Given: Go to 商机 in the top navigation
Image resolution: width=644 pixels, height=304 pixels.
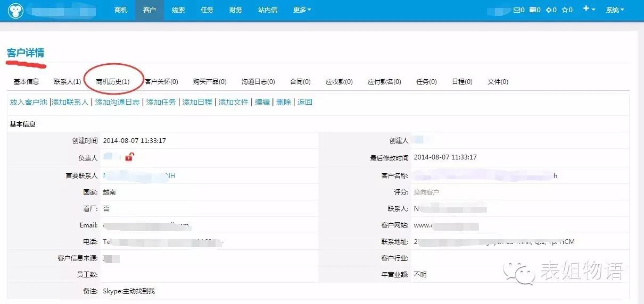Looking at the screenshot, I should pyautogui.click(x=121, y=10).
